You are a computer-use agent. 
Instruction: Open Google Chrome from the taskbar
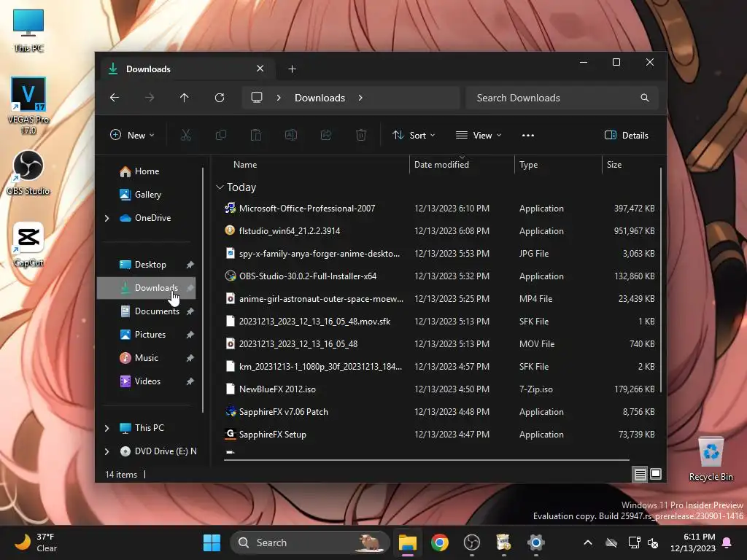(440, 542)
